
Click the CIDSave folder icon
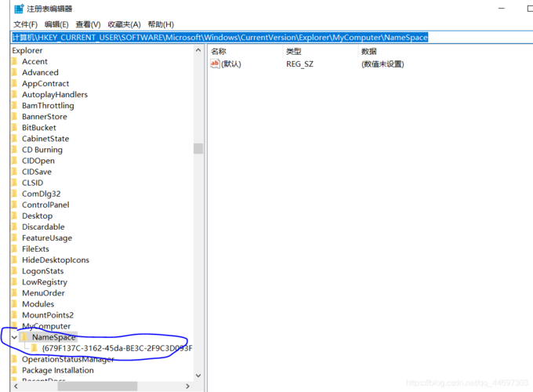click(x=14, y=172)
